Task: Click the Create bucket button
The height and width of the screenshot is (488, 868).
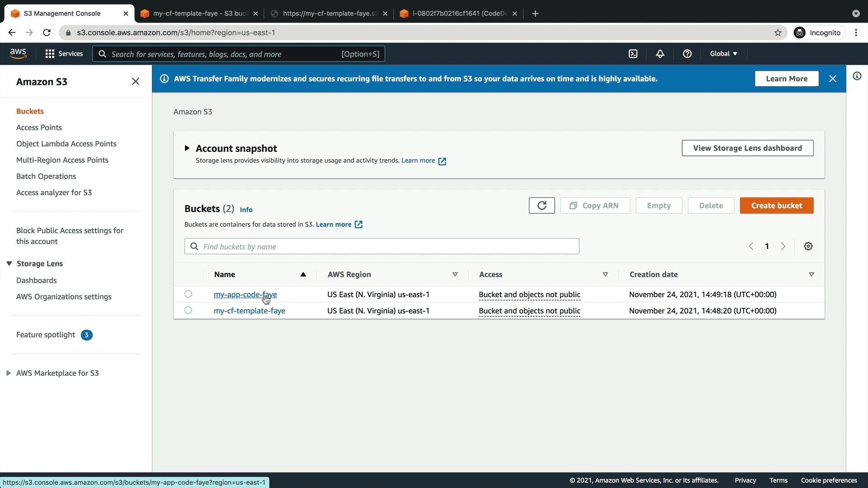Action: [x=776, y=206]
